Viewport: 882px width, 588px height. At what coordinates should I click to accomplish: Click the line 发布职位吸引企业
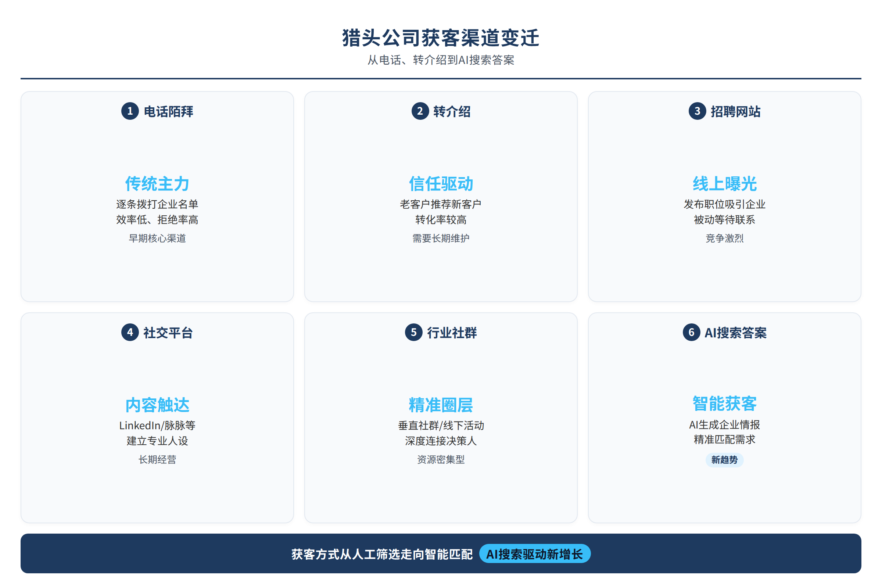click(724, 204)
